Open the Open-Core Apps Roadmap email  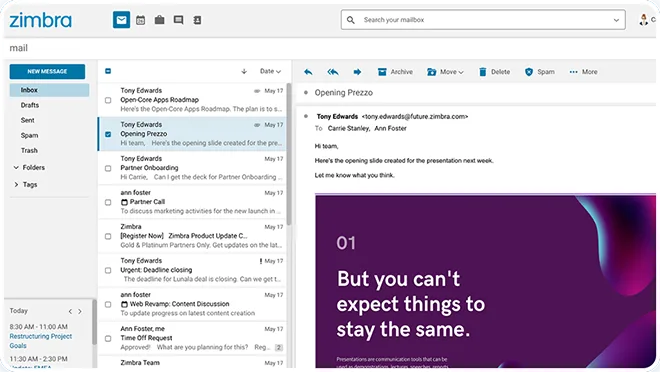tap(192, 100)
